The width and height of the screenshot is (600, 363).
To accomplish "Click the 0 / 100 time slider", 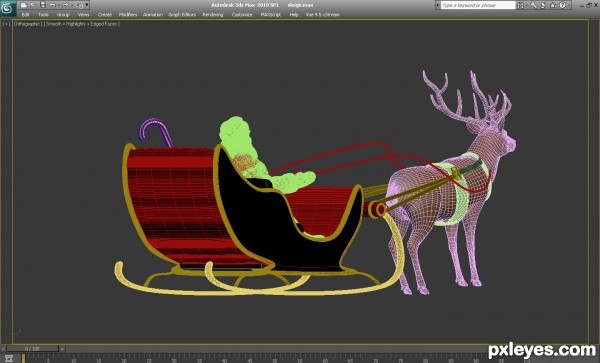I will point(32,349).
